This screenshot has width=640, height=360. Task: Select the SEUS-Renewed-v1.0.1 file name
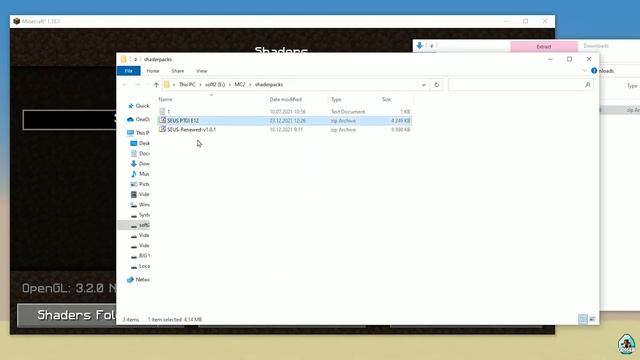click(x=191, y=129)
